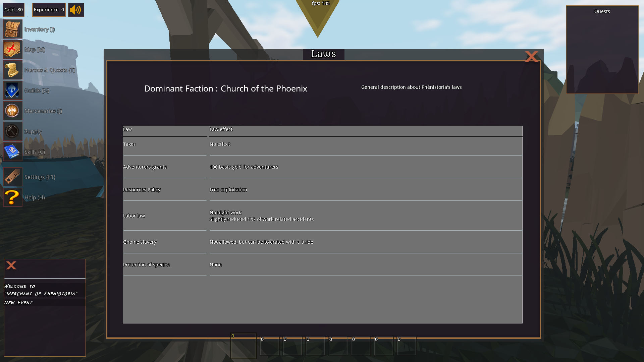Viewport: 644px width, 362px height.
Task: Click the 'New Event' message entry
Action: pos(18,303)
